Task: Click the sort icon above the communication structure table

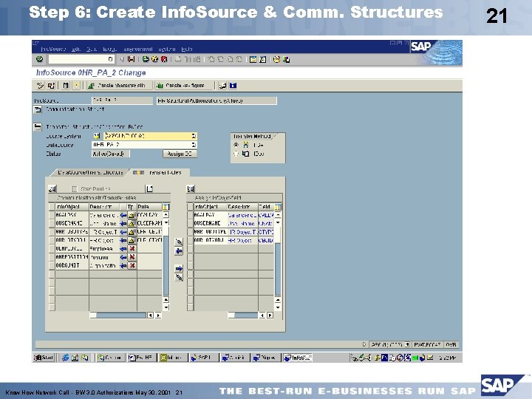Action: [52, 188]
